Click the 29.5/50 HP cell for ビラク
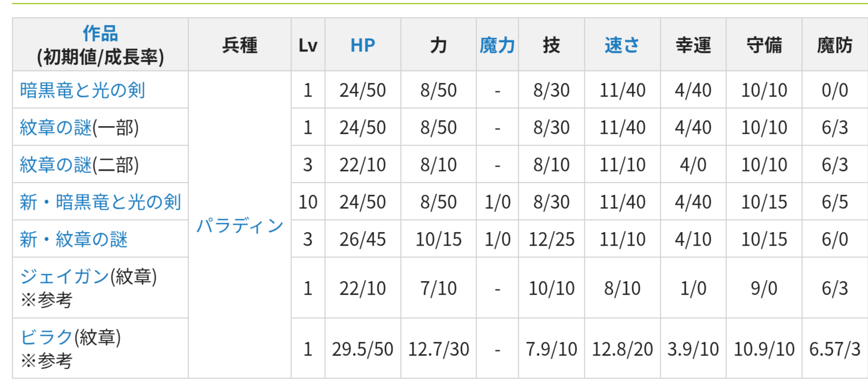The width and height of the screenshot is (868, 385). [362, 349]
